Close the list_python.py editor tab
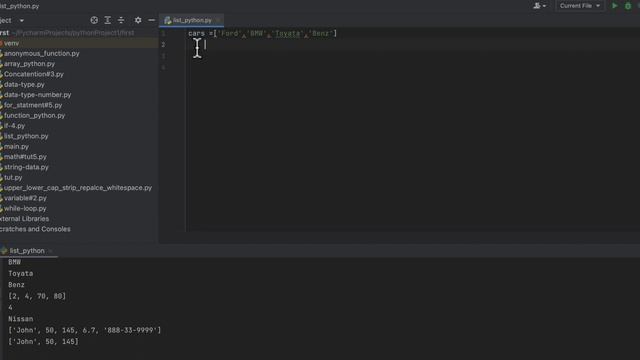640x360 pixels. [218, 20]
